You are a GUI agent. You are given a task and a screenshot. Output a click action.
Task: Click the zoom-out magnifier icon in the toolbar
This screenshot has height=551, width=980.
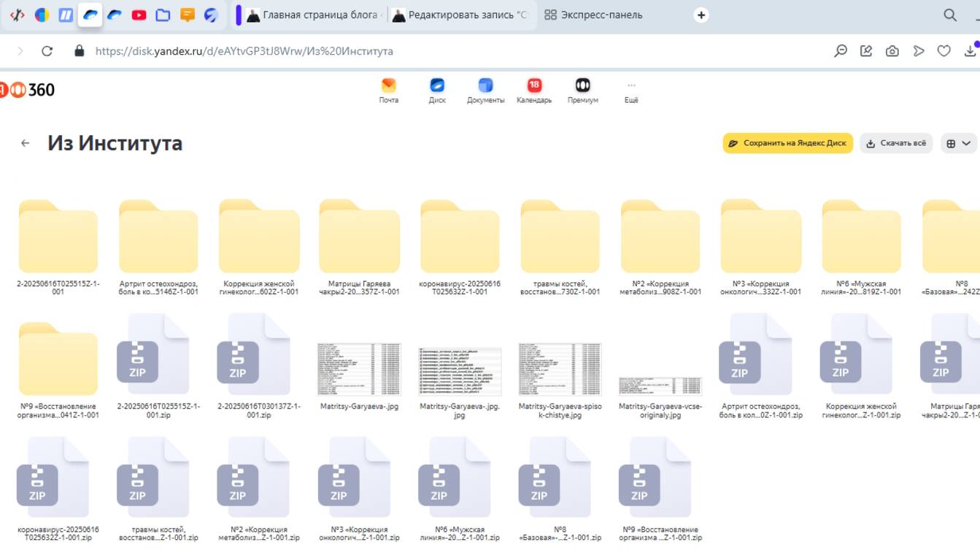(841, 51)
